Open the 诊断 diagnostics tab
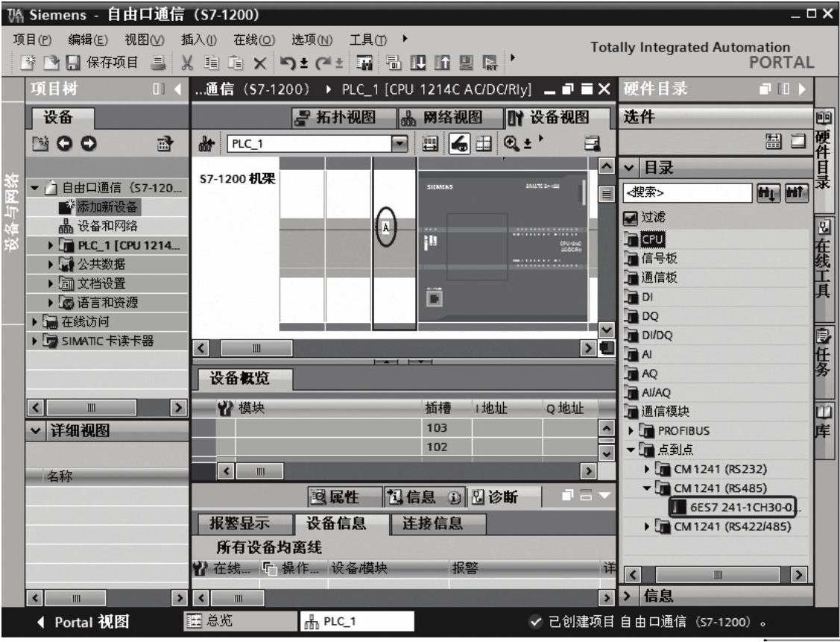The image size is (840, 642). (x=504, y=497)
